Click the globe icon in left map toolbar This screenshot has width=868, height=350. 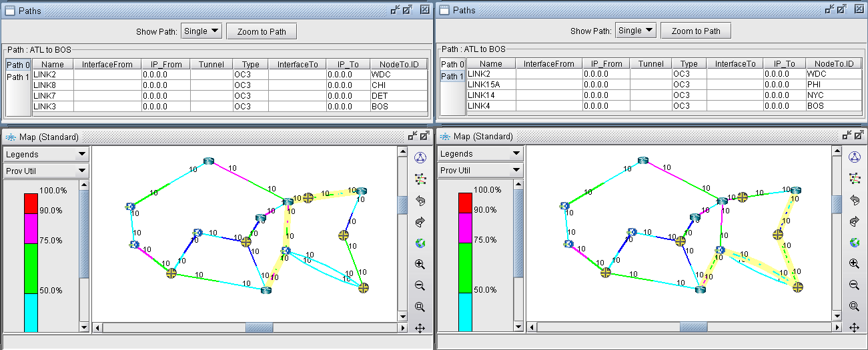point(420,243)
